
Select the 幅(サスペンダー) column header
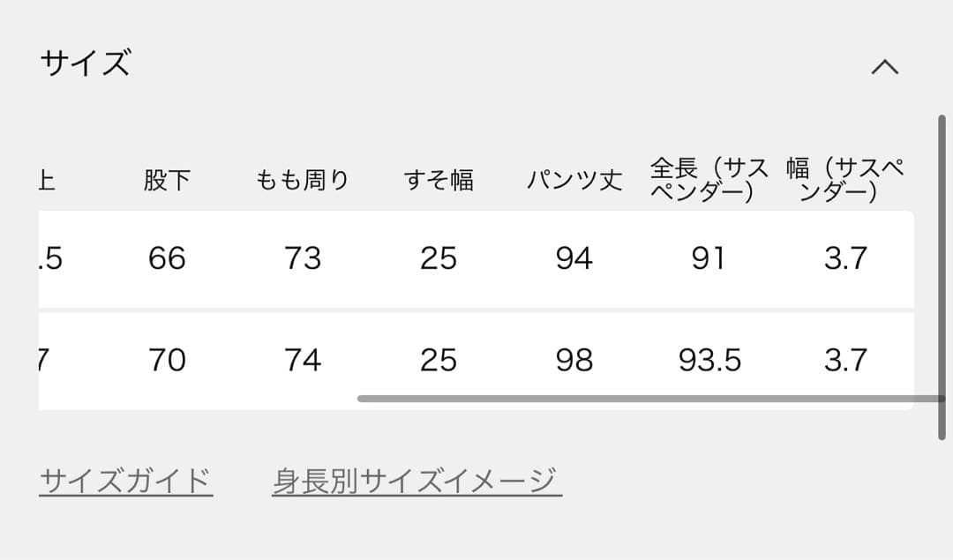click(844, 180)
